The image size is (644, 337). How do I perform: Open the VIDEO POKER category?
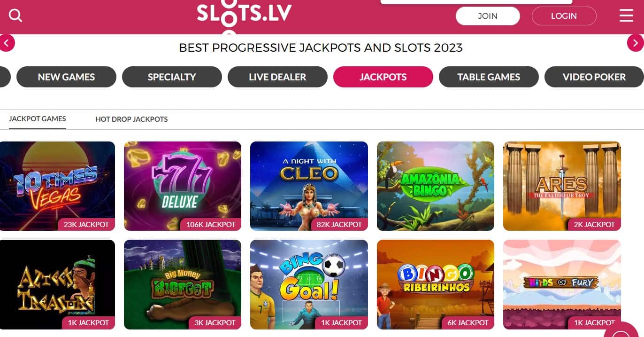[594, 77]
